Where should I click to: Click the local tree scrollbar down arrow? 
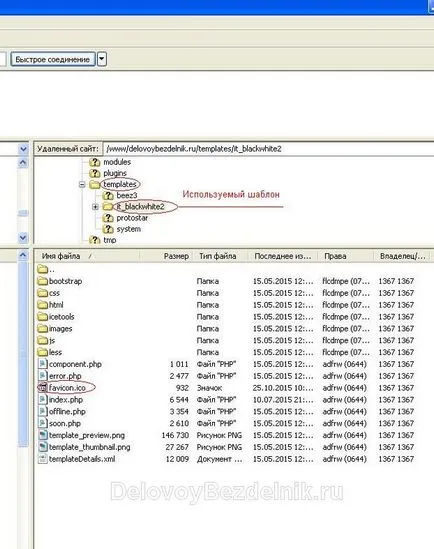pyautogui.click(x=23, y=238)
